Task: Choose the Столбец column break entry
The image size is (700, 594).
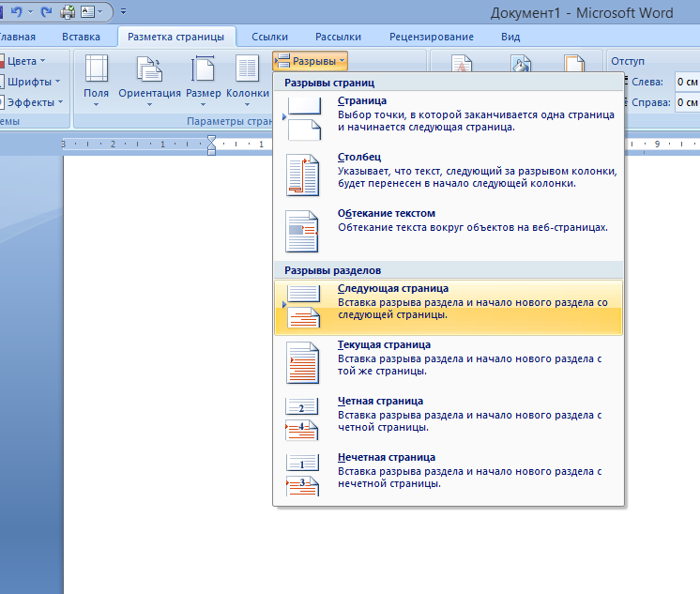Action: (449, 175)
